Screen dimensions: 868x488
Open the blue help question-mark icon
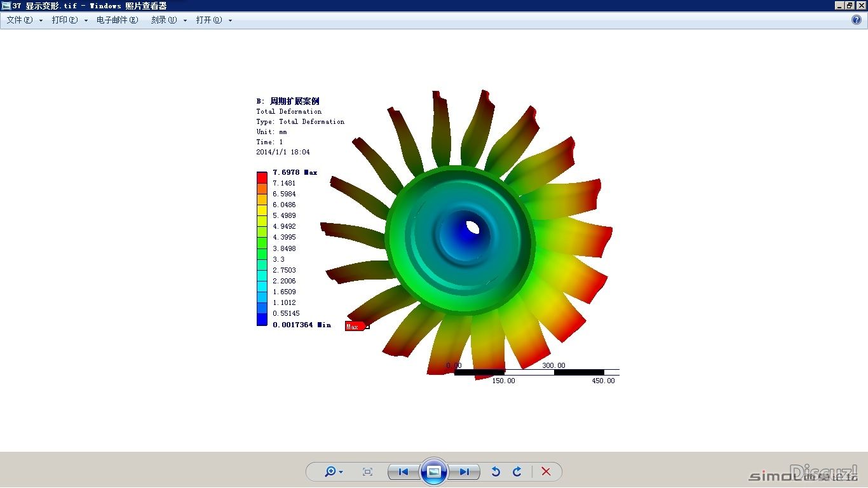point(856,20)
